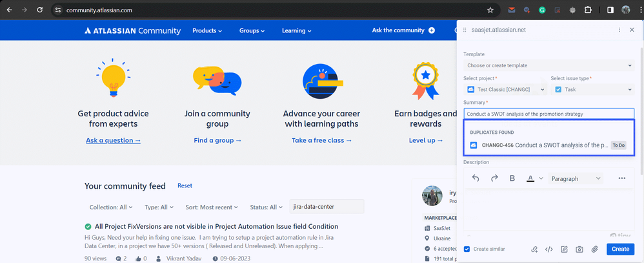The width and height of the screenshot is (644, 263).
Task: Open the issue type Task dropdown
Action: pyautogui.click(x=592, y=89)
